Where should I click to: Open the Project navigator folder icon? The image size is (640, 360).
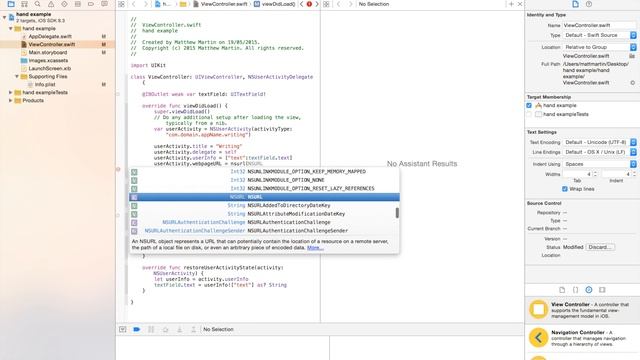(11, 4)
